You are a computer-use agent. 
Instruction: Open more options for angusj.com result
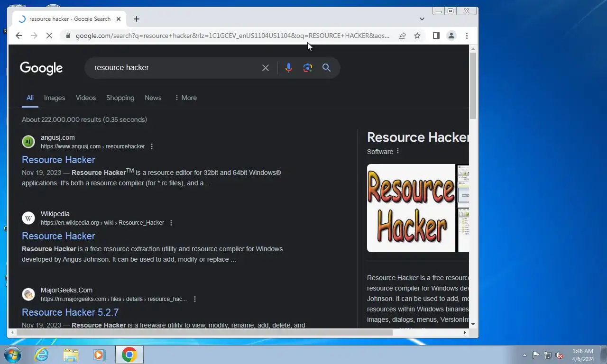152,146
